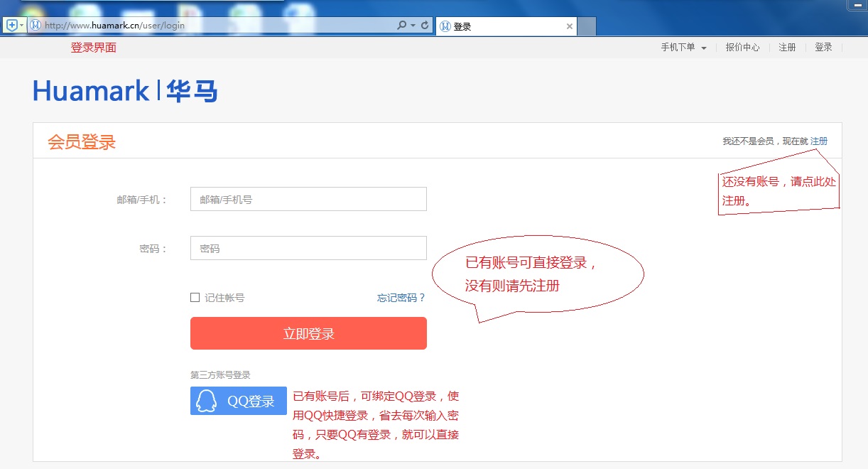Open the dropdown arrow beside shield icon
Screen dimensions: 868x469
[x=21, y=26]
